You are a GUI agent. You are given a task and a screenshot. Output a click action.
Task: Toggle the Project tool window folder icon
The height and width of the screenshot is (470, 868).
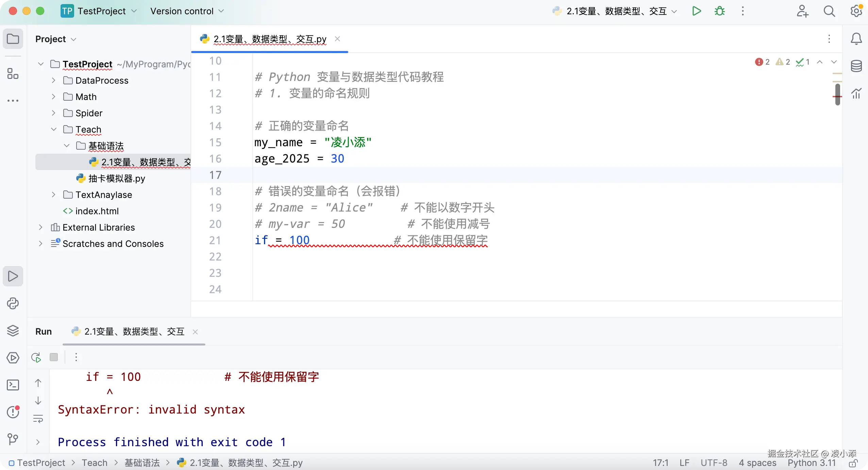point(13,39)
